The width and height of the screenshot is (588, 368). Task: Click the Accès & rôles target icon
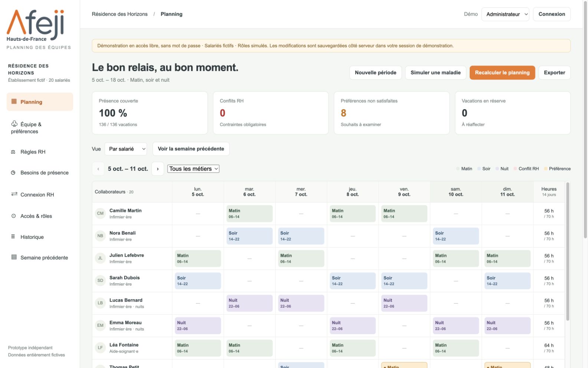(14, 216)
